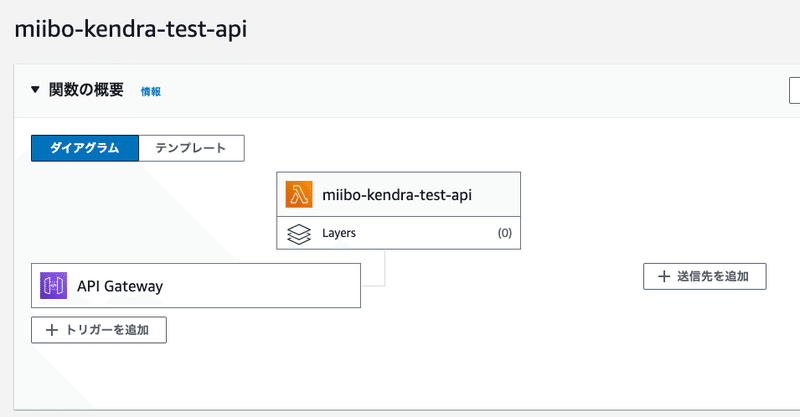Open the 情報 info link

click(151, 91)
